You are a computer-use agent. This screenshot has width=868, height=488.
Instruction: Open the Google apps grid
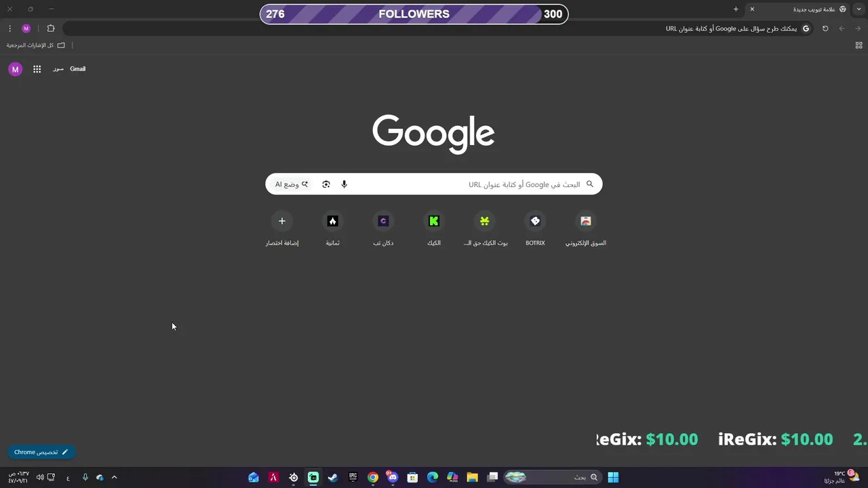pyautogui.click(x=37, y=69)
